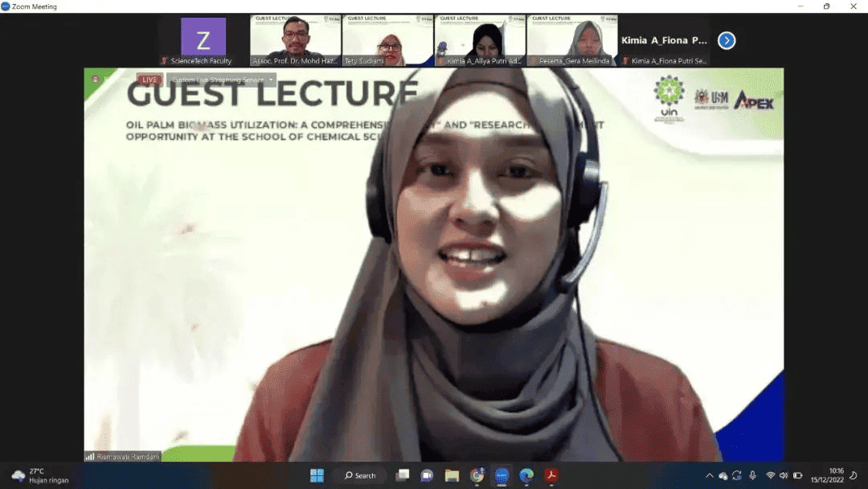Open Task View on the taskbar
The width and height of the screenshot is (868, 489).
[x=403, y=475]
